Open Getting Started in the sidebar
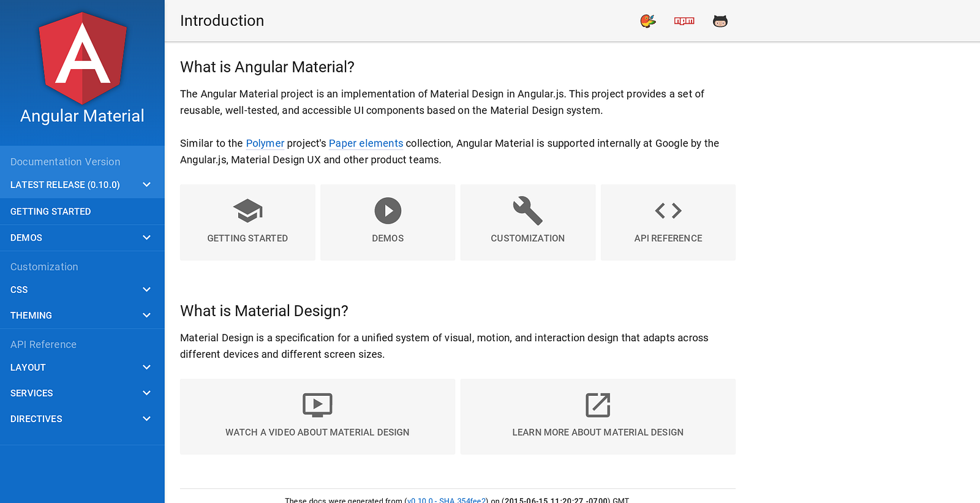Viewport: 980px width, 503px height. click(82, 211)
